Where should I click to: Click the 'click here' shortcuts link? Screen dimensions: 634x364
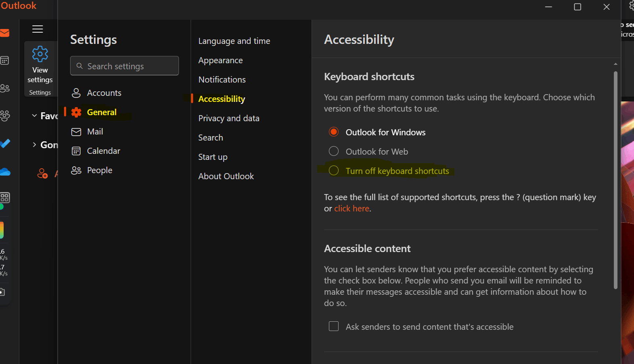[351, 209]
